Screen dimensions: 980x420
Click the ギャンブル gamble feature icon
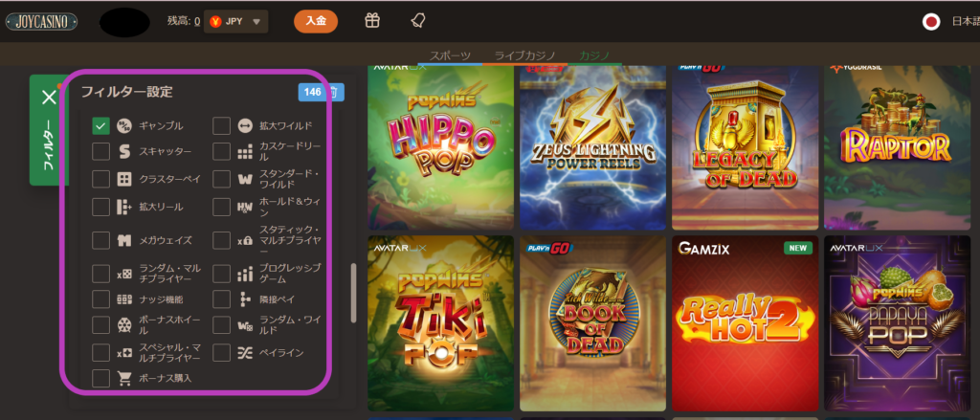(124, 125)
